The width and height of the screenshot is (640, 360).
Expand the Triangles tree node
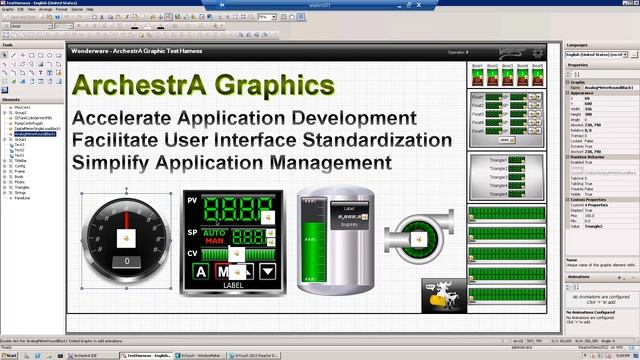click(4, 187)
